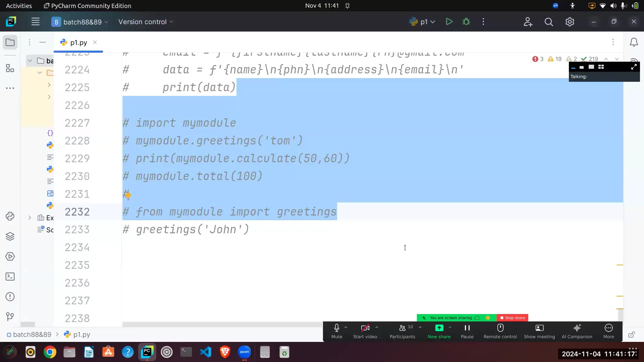Open the Project tool window icon

coord(10,42)
